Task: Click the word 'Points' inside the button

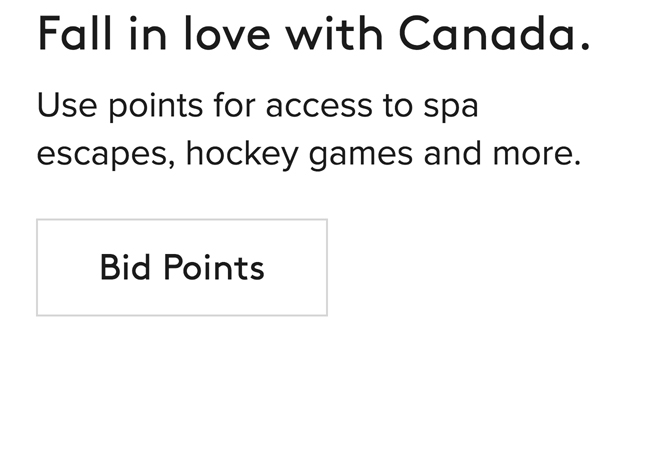Action: click(213, 268)
